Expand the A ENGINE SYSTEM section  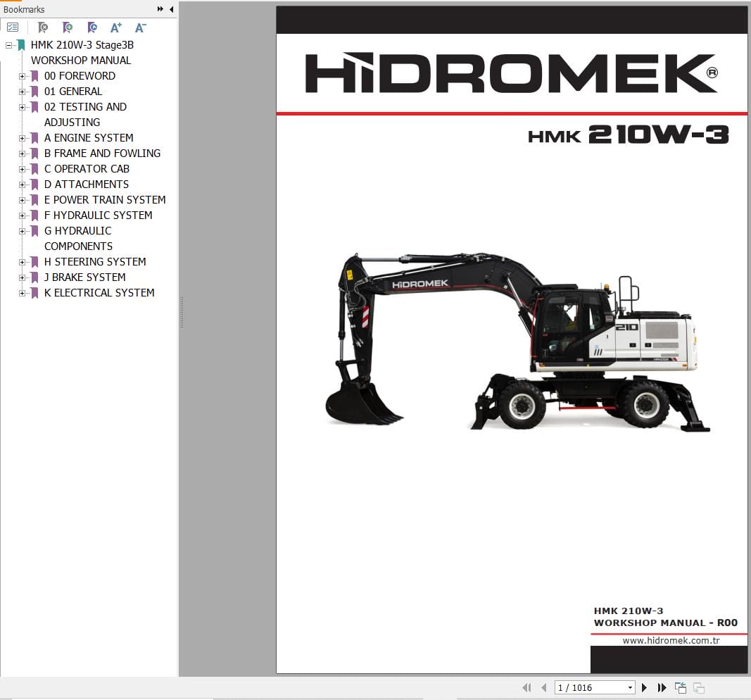(x=22, y=137)
